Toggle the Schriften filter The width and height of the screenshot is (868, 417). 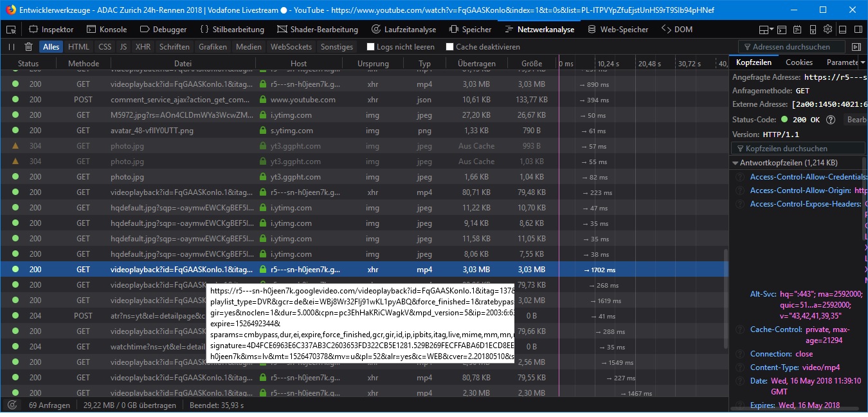coord(175,47)
